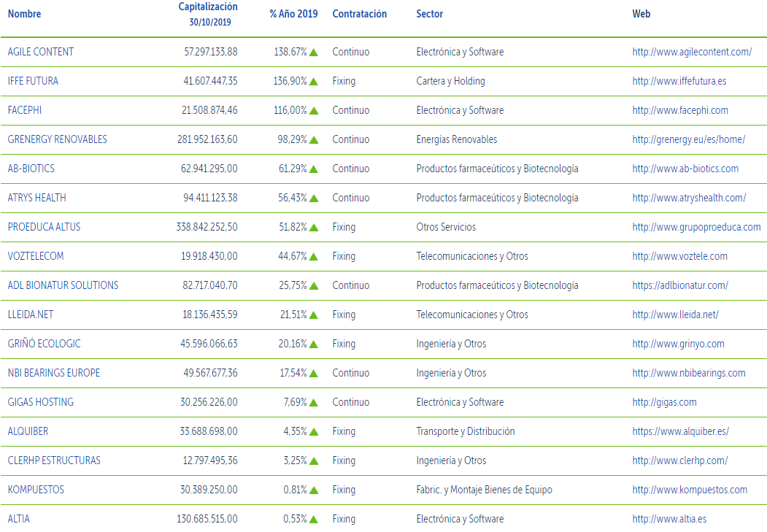This screenshot has height=532, width=767.
Task: Open the ATRYS HEALTH company link
Action: pyautogui.click(x=36, y=198)
